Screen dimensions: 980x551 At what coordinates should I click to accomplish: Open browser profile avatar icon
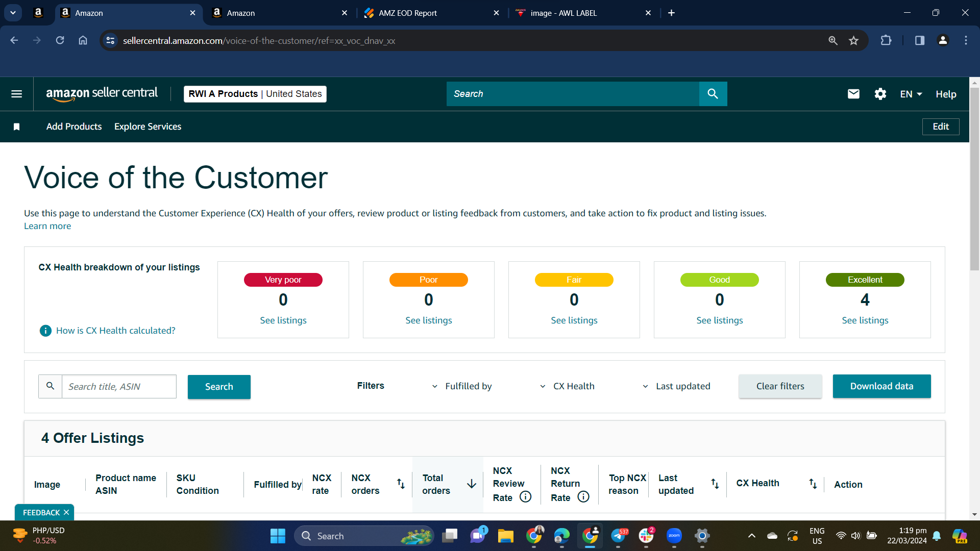point(943,40)
